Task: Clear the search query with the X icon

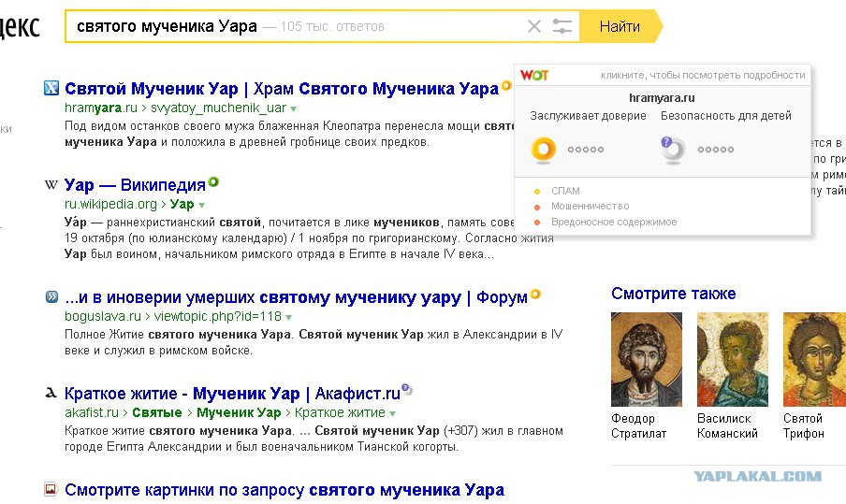Action: [534, 26]
